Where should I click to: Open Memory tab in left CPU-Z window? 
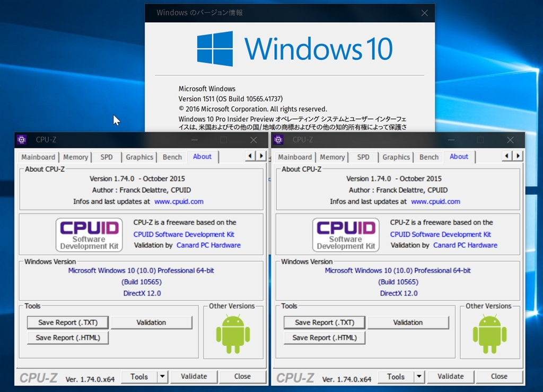75,157
